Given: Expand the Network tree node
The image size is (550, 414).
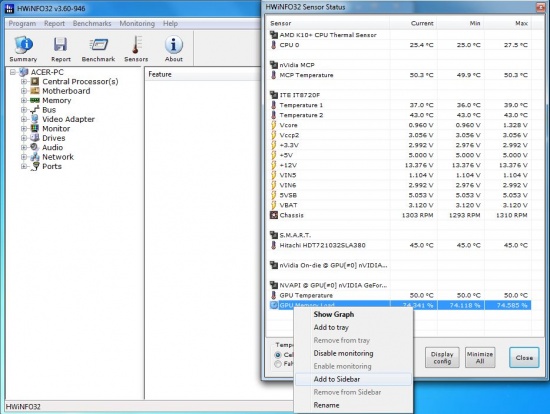Looking at the screenshot, I should 24,157.
